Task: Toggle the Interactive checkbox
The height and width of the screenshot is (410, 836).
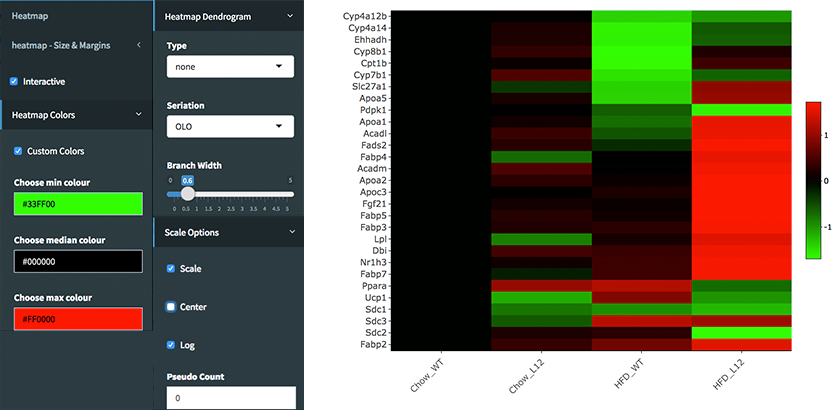Action: [x=14, y=82]
